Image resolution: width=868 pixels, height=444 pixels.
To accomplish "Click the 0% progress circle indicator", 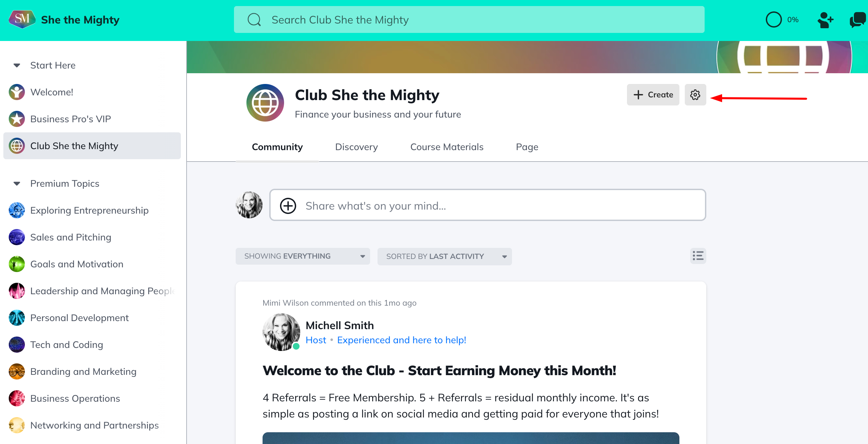I will tap(773, 20).
